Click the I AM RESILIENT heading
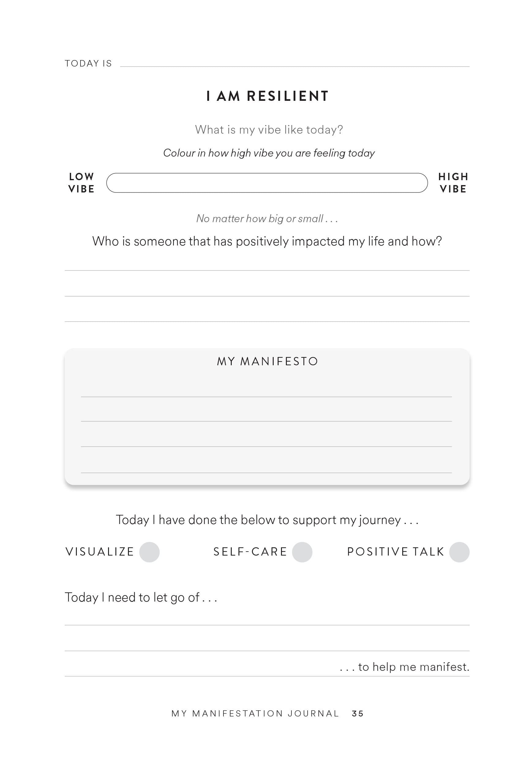The width and height of the screenshot is (532, 771). 267,96
